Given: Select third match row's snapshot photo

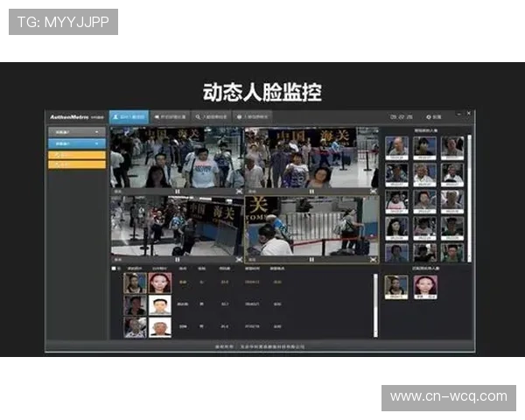Looking at the screenshot, I should pos(135,327).
